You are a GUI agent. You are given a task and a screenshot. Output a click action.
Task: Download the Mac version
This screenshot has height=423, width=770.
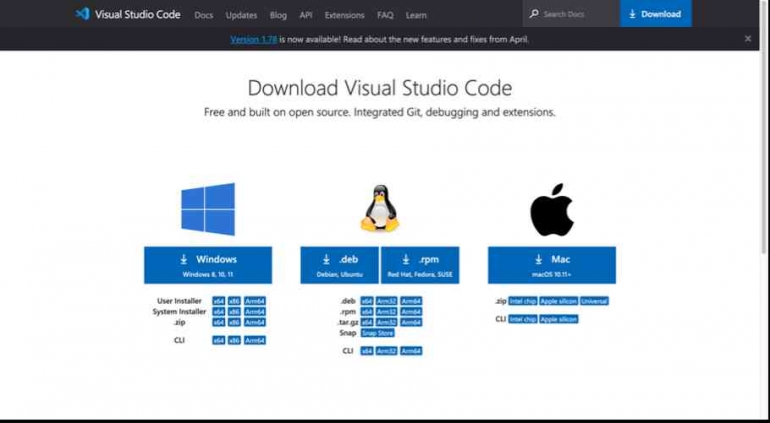point(551,264)
